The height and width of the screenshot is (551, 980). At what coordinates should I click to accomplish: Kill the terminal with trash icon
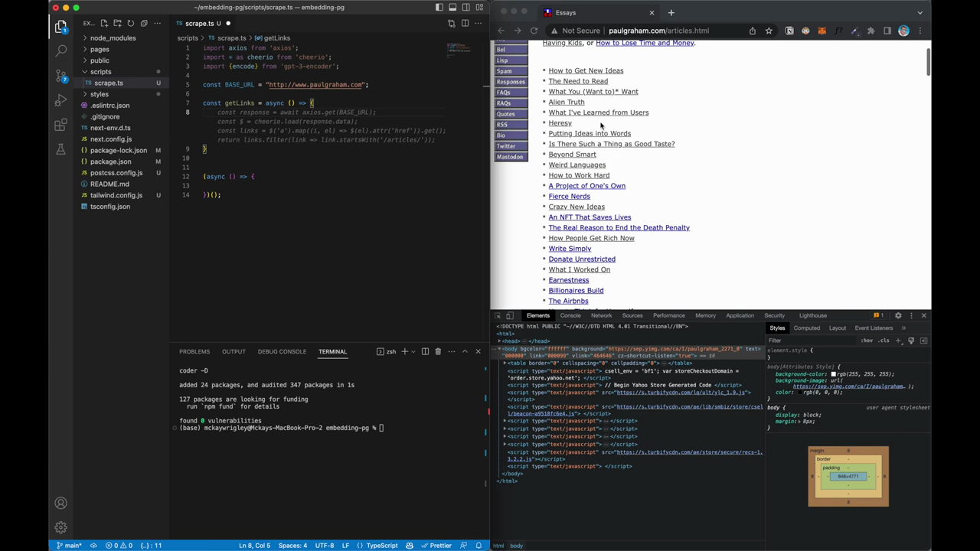pos(438,351)
